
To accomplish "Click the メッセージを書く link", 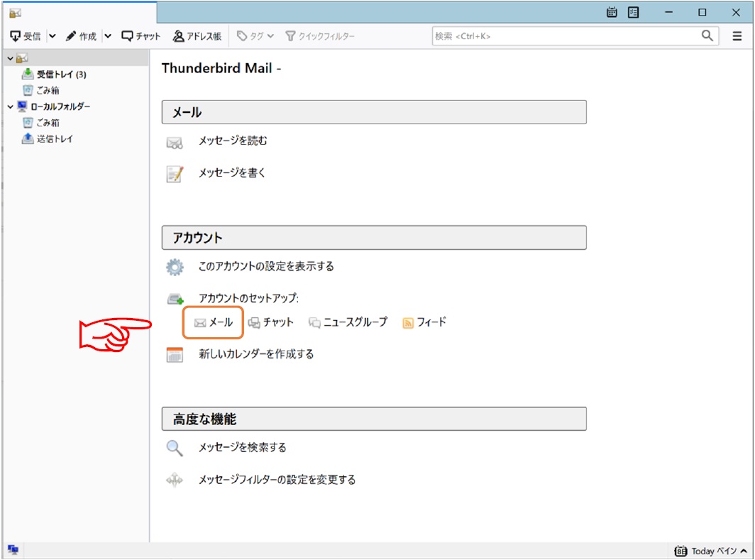I will [232, 172].
